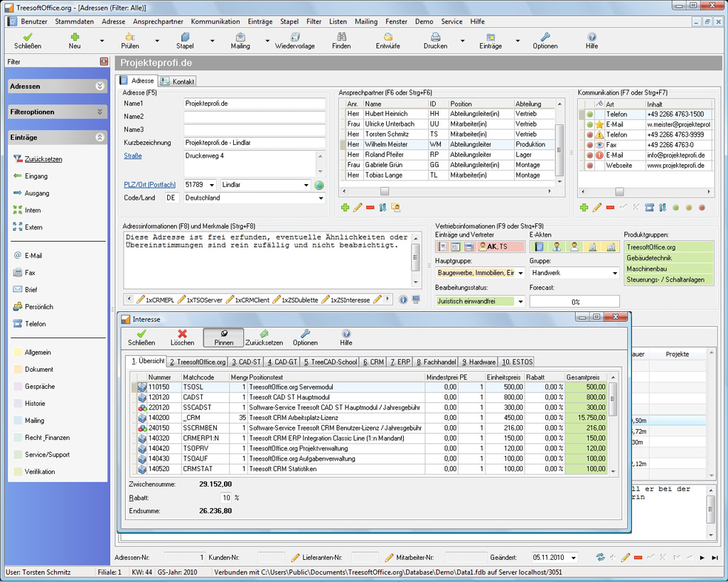Open the Hauptgruppe dropdown

click(520, 273)
